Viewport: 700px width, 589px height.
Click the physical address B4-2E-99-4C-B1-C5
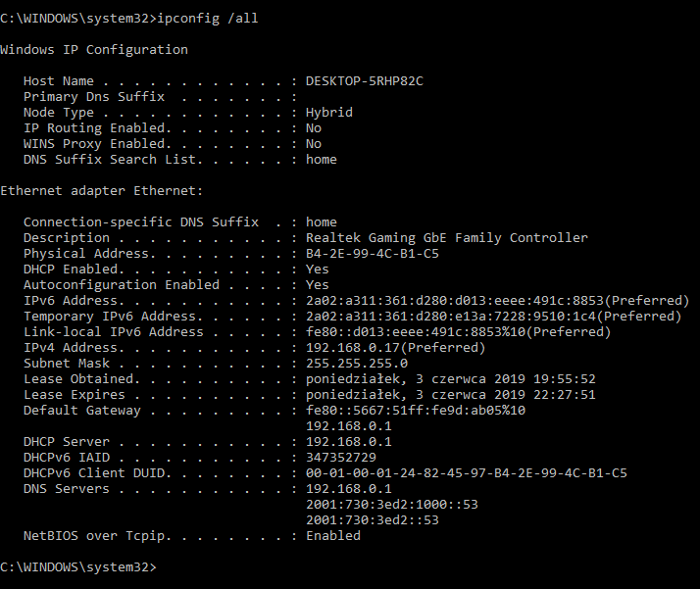[x=373, y=254]
